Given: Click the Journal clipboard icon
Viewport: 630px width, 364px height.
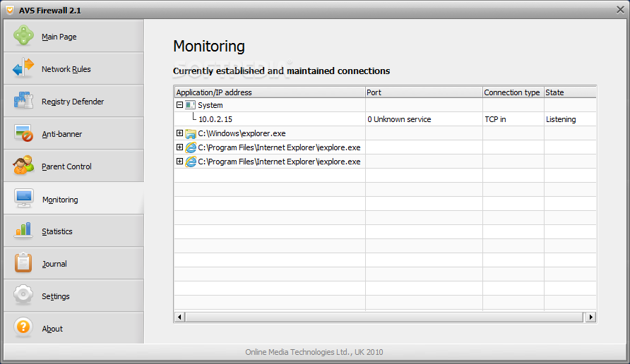Looking at the screenshot, I should click(x=23, y=263).
